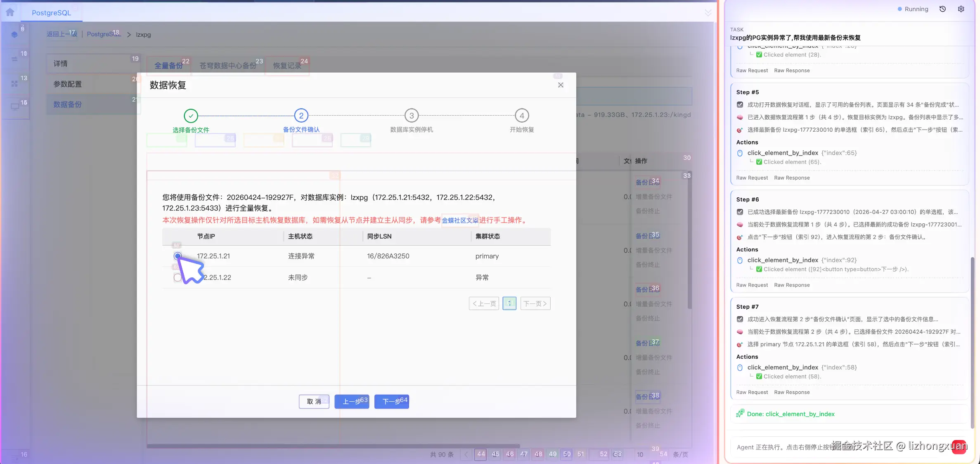Screen dimensions: 980x464
Task: Select the radio button for node 172.25.1.21
Action: [178, 256]
